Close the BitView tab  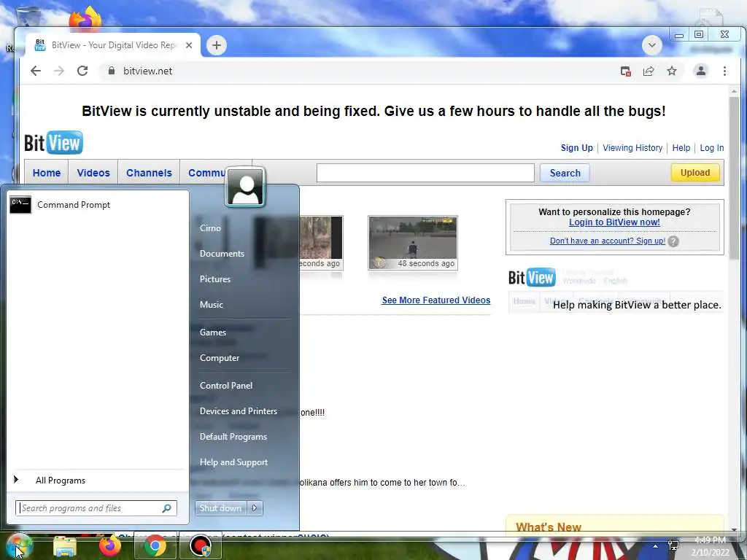(189, 45)
